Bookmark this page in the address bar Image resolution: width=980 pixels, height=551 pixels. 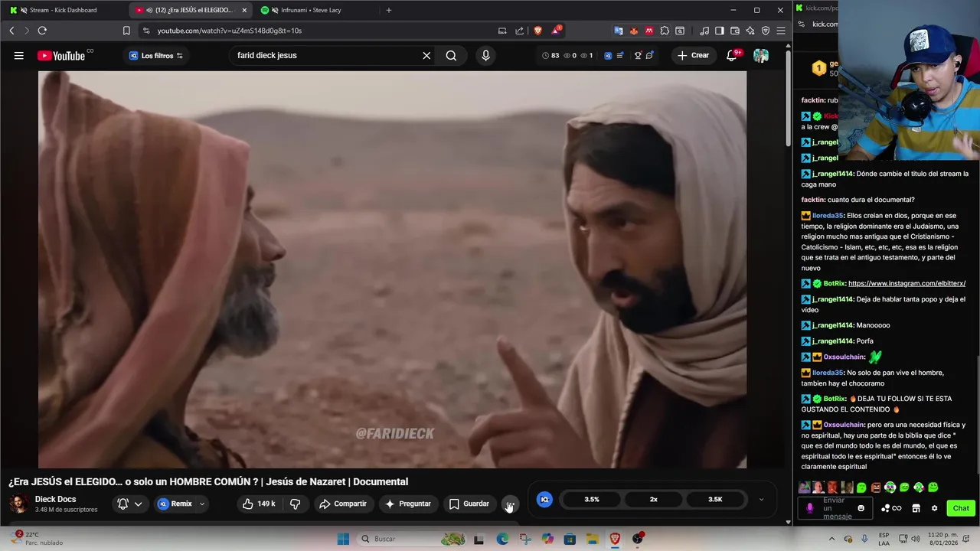(126, 31)
